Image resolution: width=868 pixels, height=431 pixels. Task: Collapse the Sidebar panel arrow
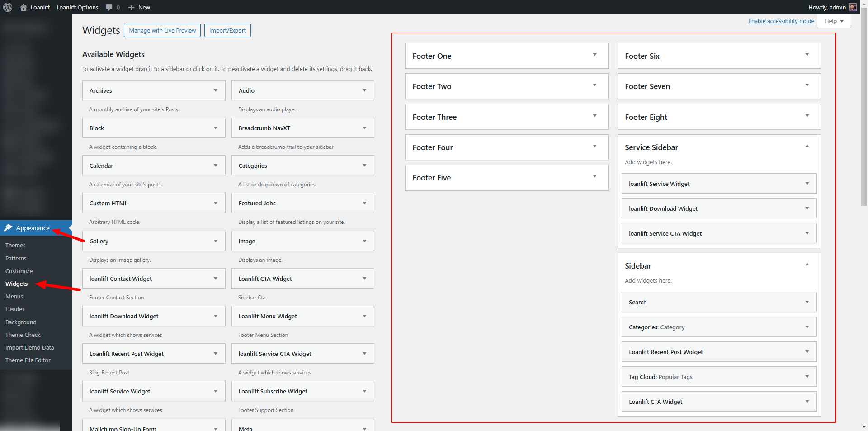tap(807, 265)
